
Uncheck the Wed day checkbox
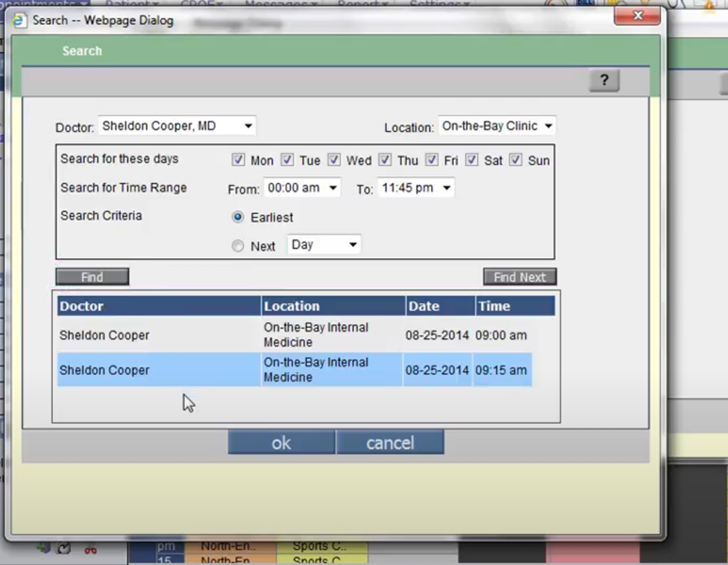(334, 160)
